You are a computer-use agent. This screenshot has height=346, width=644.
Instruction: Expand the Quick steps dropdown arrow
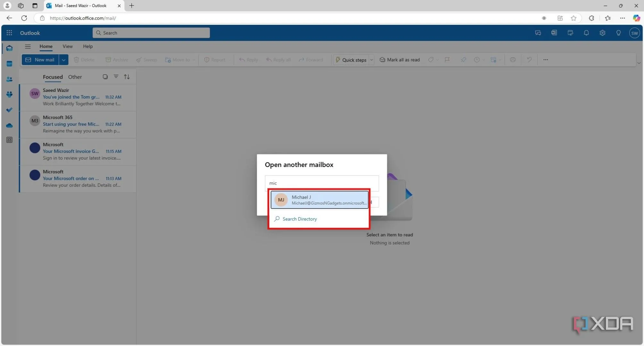coord(372,60)
